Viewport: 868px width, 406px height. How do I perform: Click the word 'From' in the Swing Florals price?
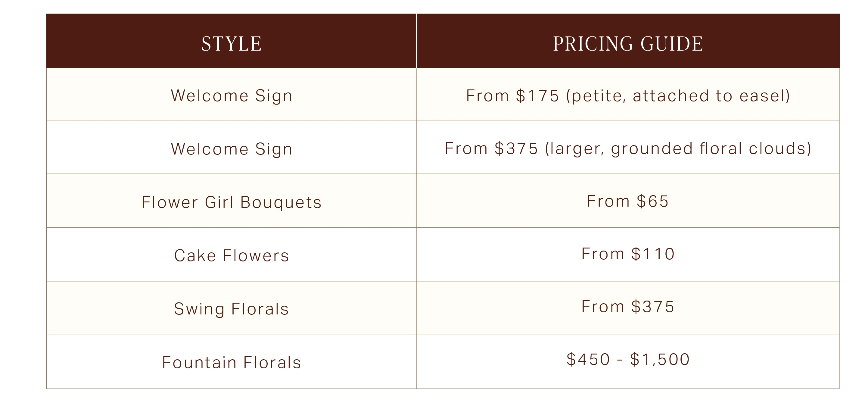click(602, 307)
